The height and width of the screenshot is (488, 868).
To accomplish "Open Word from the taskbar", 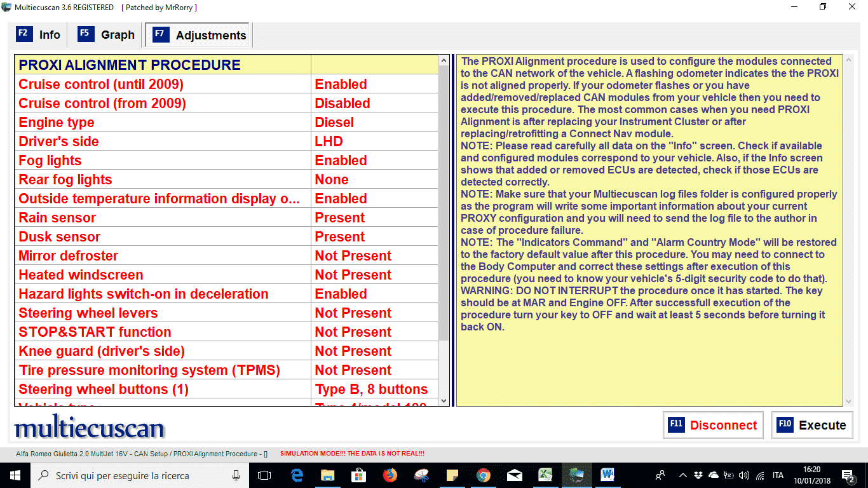I will (607, 475).
